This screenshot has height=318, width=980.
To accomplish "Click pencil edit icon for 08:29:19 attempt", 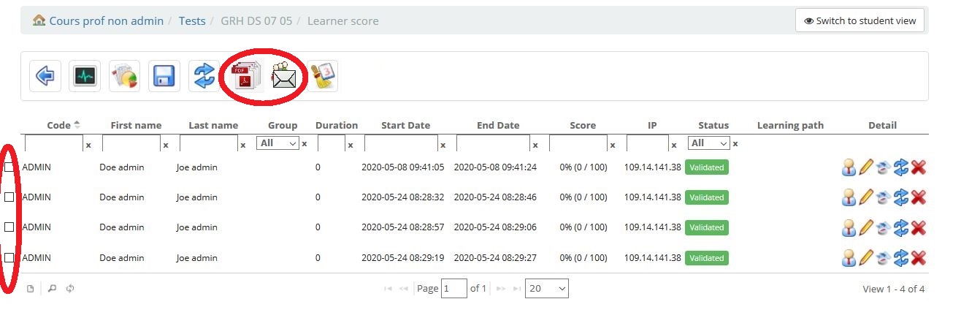I will (866, 257).
